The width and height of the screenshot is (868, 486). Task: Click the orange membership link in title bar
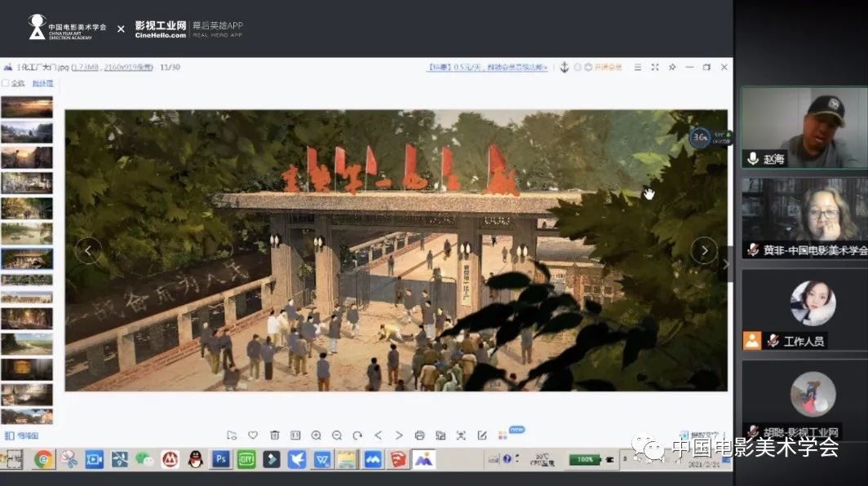point(608,67)
